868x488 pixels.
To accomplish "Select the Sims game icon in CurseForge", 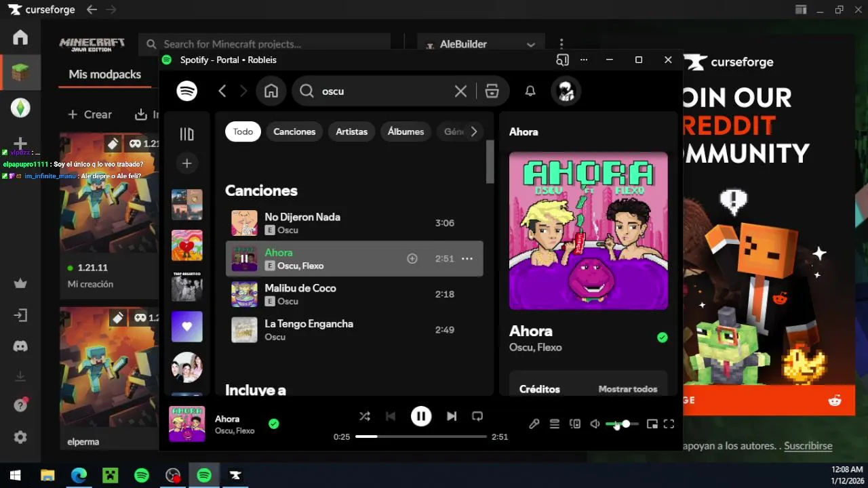I will 20,107.
